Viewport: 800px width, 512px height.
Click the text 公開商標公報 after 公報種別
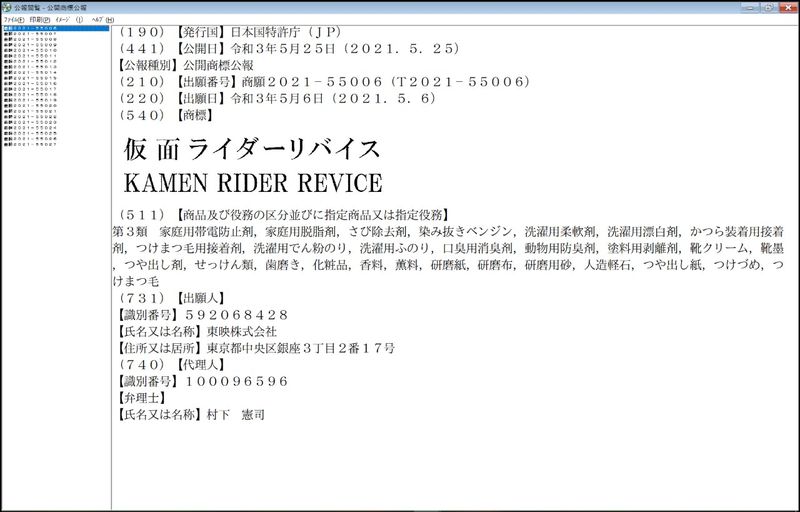pos(218,65)
